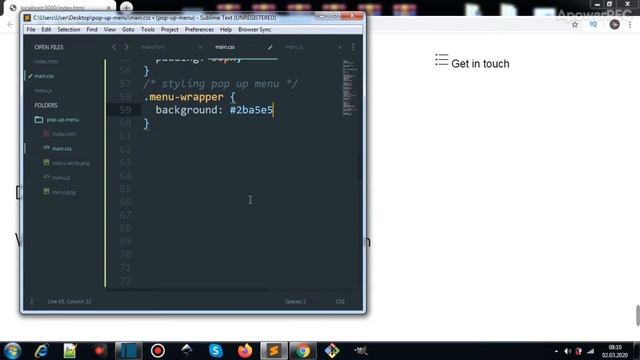Click the pop-up-menu folder icon
The width and height of the screenshot is (640, 360).
click(x=39, y=119)
